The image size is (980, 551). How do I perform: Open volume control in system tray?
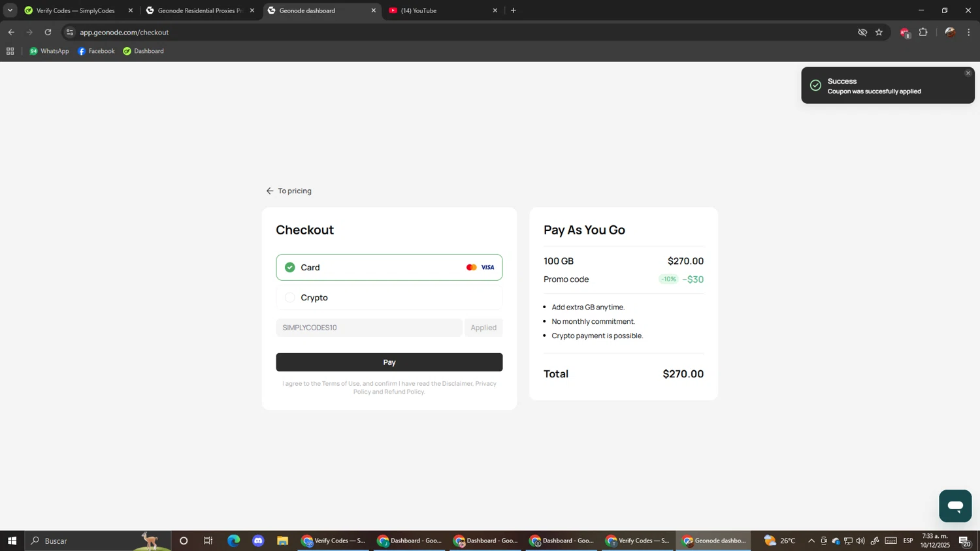click(x=860, y=541)
